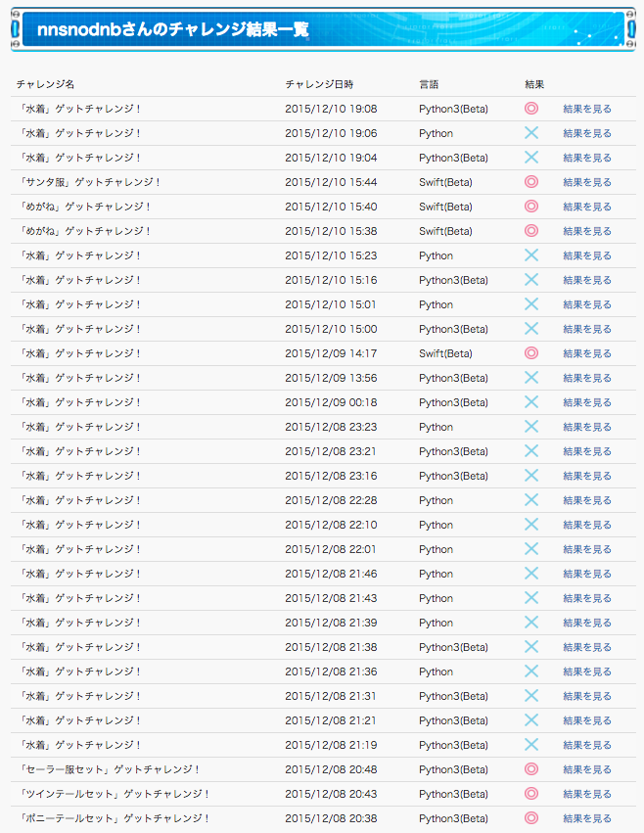
Task: Click failure X icon for 2015/12/08 23:16
Action: (x=531, y=476)
